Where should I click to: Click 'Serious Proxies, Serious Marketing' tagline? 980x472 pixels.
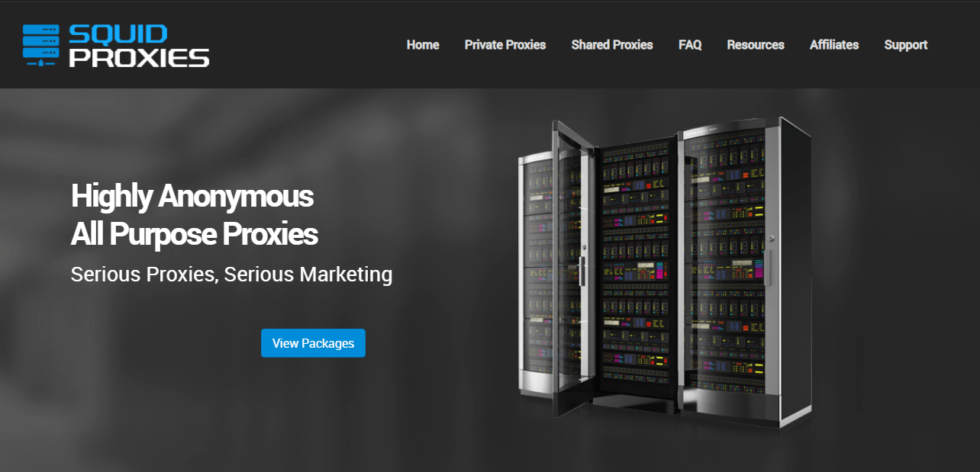[x=231, y=275]
